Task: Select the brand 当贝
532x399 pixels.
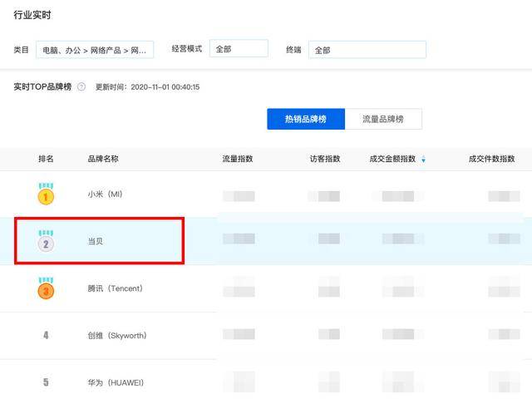Action: (x=96, y=241)
